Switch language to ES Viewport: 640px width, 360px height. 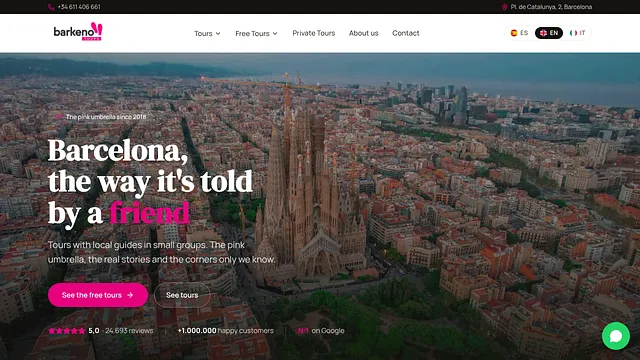[519, 33]
